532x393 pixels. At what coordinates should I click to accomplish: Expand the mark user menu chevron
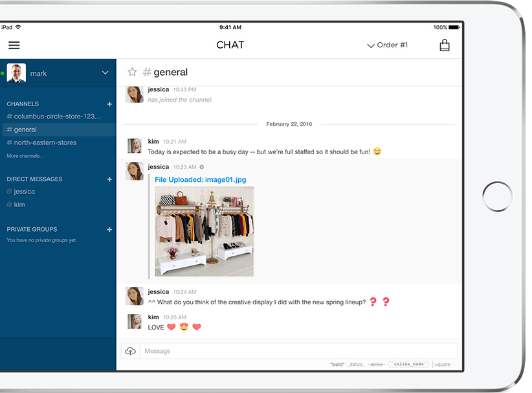105,73
